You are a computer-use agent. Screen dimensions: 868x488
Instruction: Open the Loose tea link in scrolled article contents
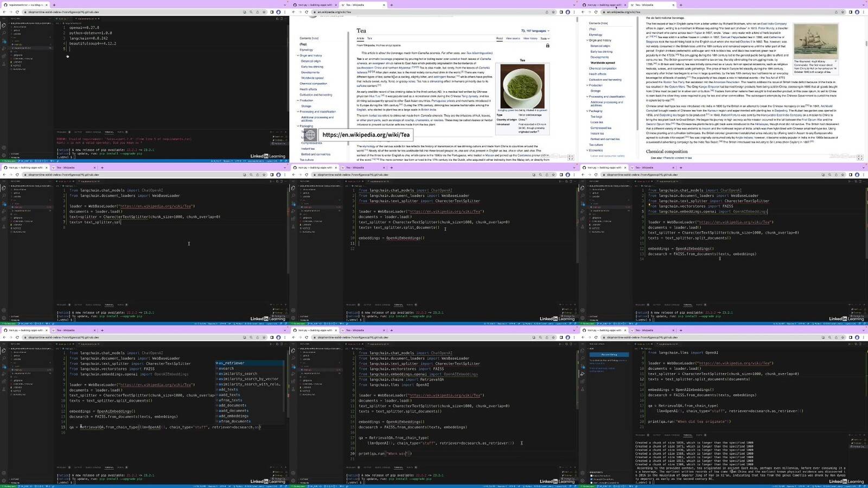tap(597, 122)
